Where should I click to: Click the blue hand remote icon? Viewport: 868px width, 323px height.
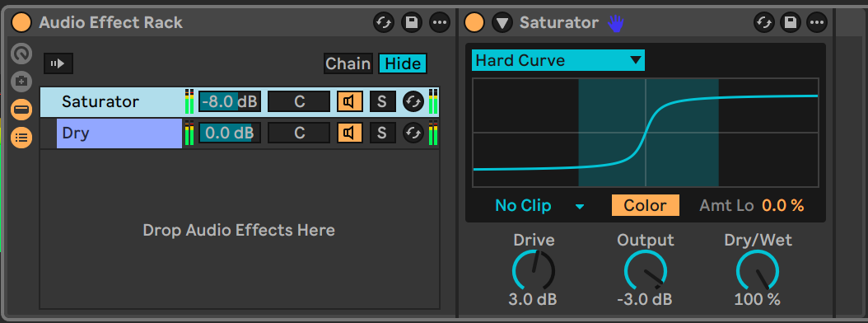click(x=615, y=23)
